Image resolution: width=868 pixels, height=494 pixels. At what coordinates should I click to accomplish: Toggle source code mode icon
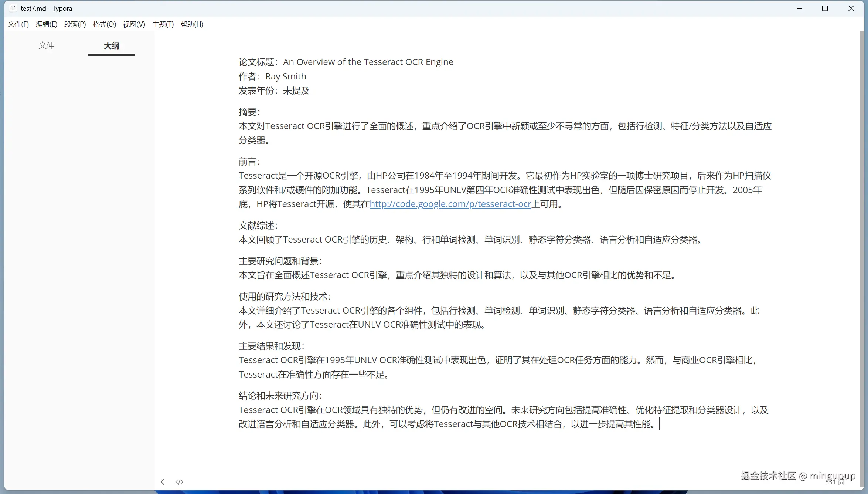tap(179, 482)
